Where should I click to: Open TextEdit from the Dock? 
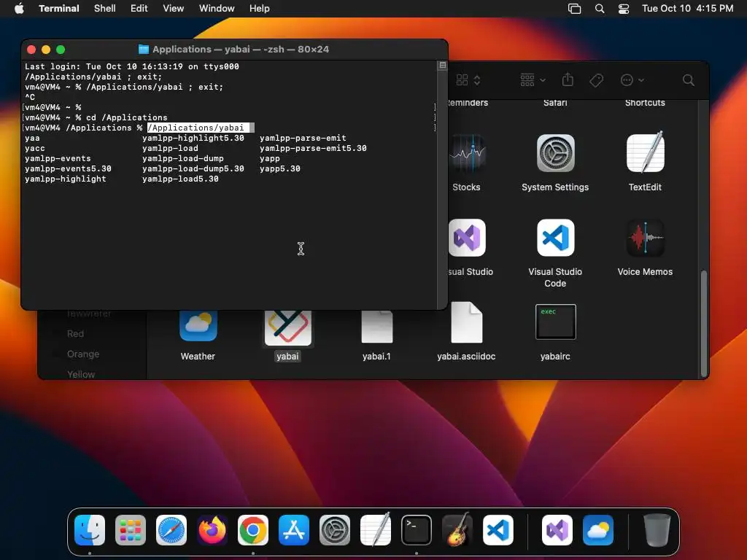(x=376, y=529)
